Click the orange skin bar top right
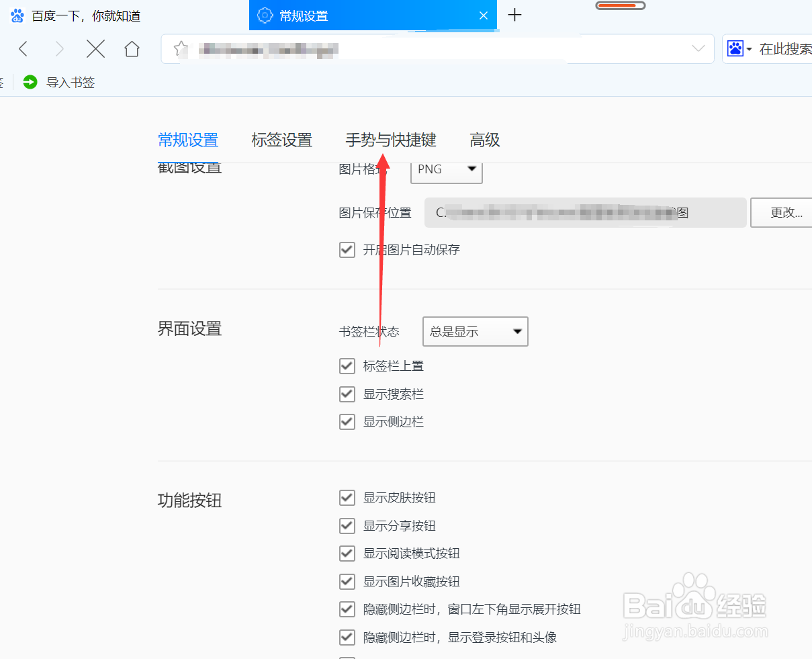 pos(620,5)
